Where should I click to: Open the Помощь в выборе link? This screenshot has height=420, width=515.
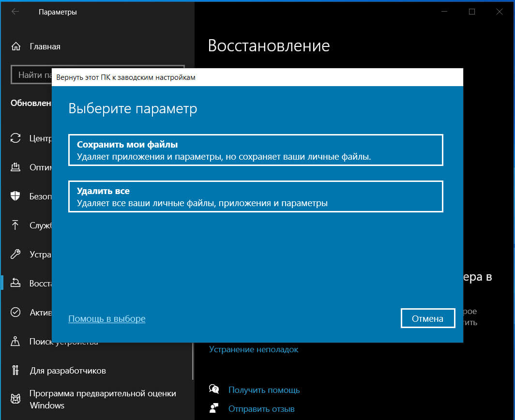pos(106,319)
